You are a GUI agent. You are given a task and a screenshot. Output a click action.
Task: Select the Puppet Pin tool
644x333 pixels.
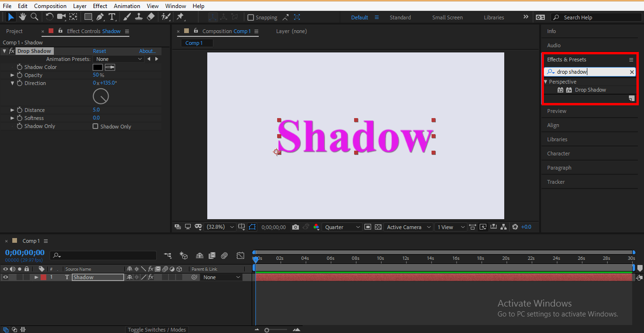click(x=181, y=17)
